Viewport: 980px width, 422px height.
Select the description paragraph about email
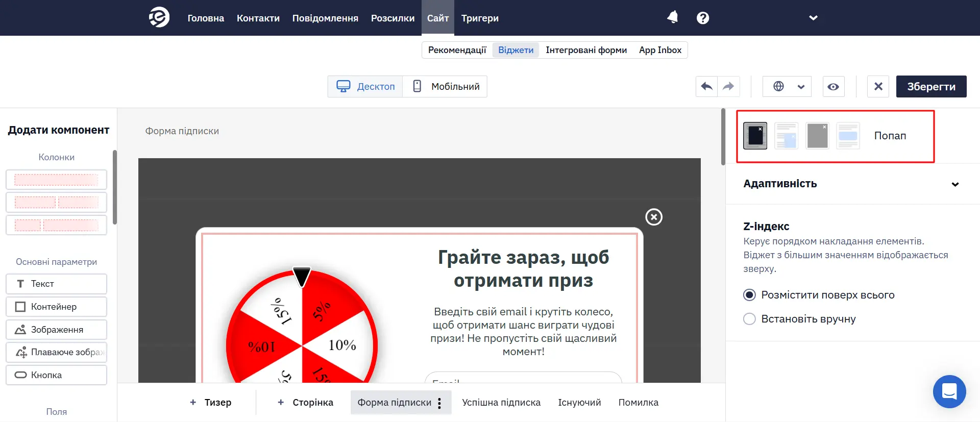(x=523, y=332)
